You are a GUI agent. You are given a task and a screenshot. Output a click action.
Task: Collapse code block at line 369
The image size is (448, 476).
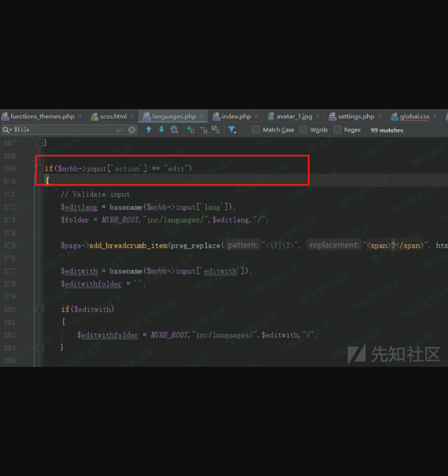pos(40,168)
